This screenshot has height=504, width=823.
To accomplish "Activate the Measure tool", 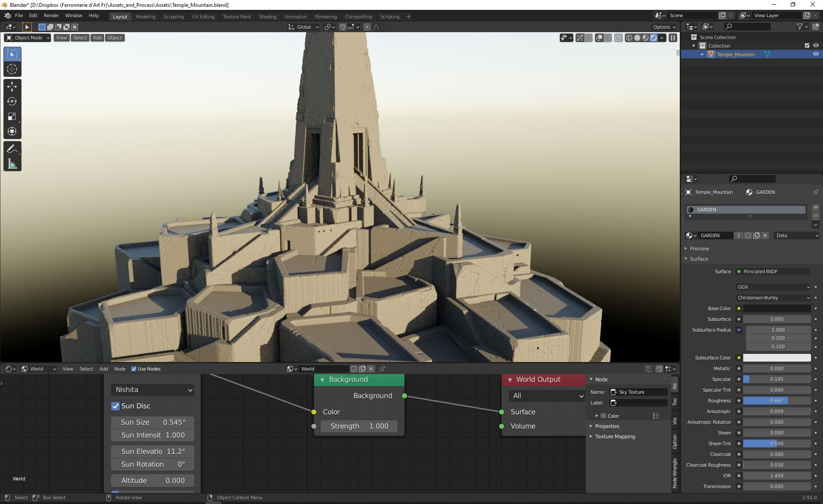I will 12,164.
